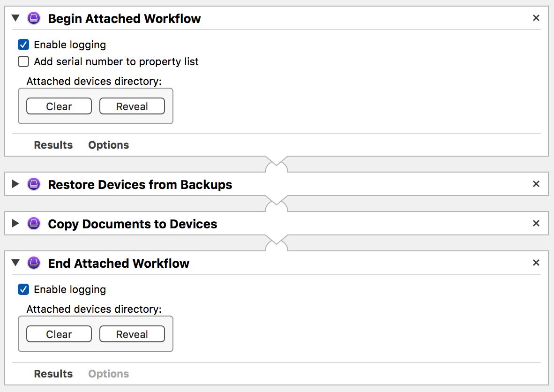Click Attached devices directory label in End Attached Workflow
Screen dimensions: 554x392
coord(94,309)
